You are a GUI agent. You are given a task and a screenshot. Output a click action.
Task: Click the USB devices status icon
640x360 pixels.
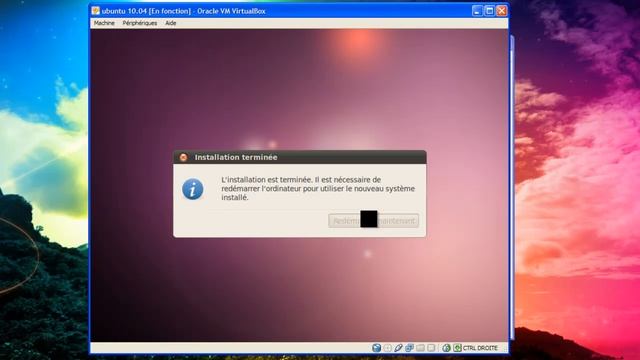point(398,348)
